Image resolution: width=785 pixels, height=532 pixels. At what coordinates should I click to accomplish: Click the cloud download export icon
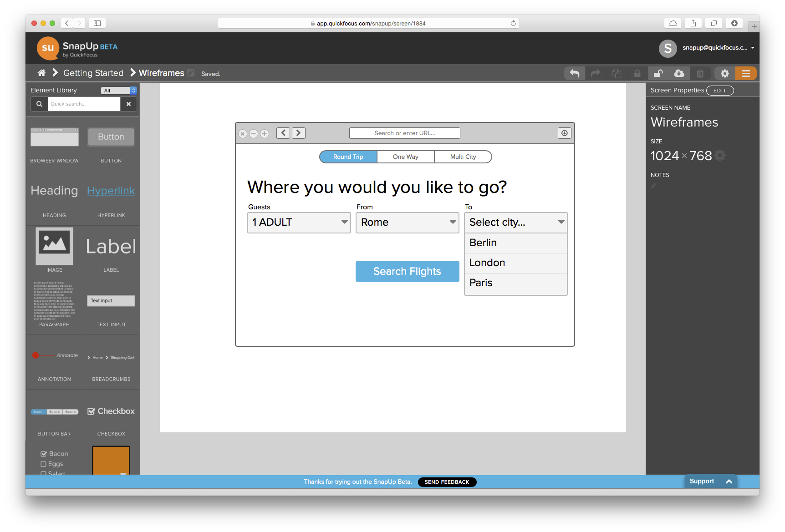[679, 73]
